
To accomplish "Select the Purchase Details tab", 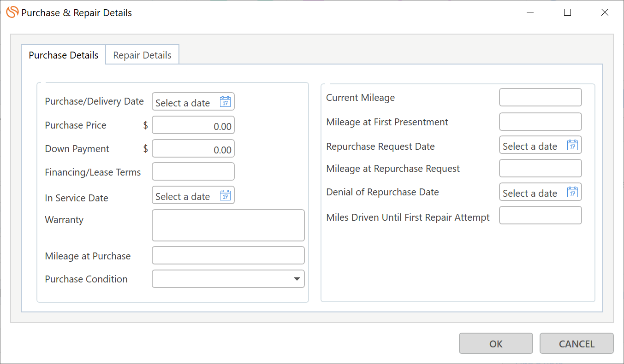I will 64,55.
